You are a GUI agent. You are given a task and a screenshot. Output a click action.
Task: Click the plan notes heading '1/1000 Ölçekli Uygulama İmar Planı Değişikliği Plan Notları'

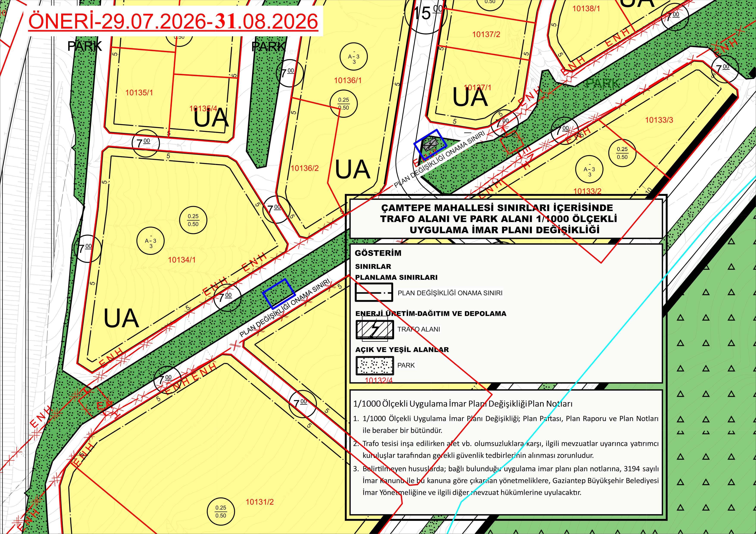point(463,404)
